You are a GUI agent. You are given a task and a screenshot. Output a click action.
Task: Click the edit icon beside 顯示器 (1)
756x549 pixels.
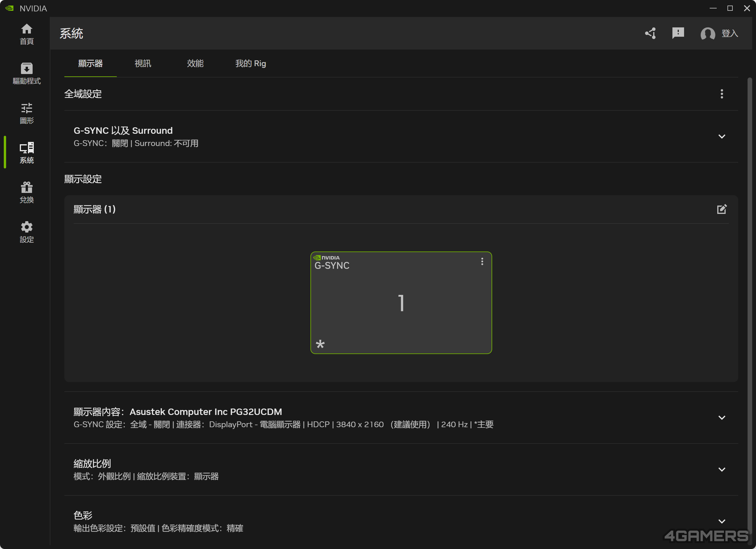tap(722, 209)
